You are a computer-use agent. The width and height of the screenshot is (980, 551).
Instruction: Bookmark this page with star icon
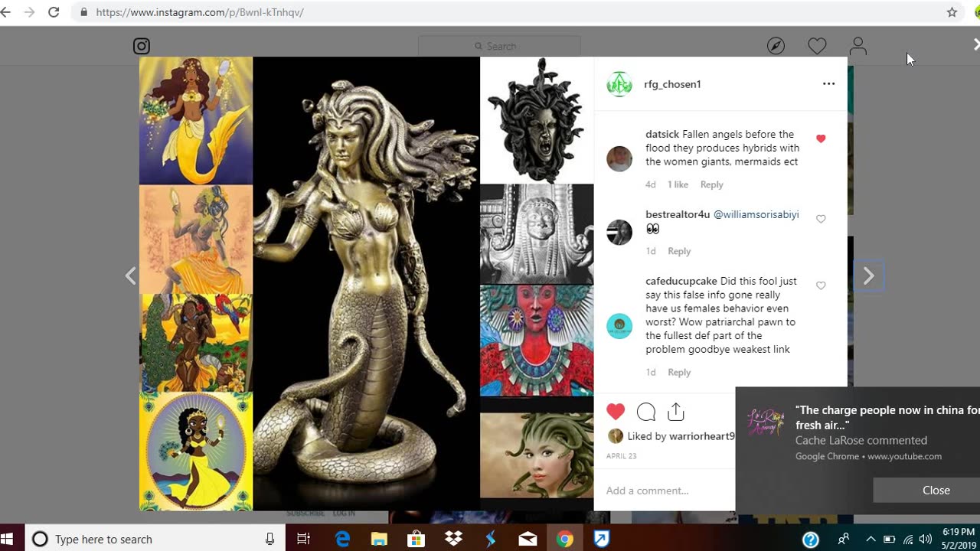coord(952,12)
